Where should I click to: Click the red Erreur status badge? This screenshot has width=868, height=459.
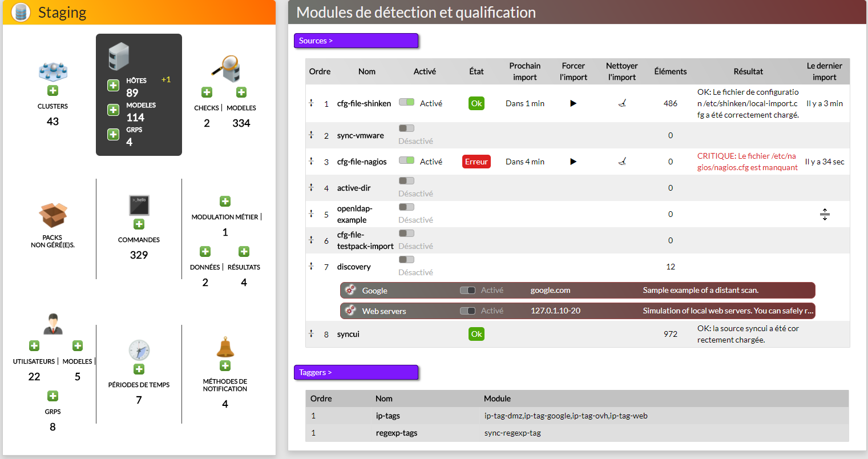(476, 162)
